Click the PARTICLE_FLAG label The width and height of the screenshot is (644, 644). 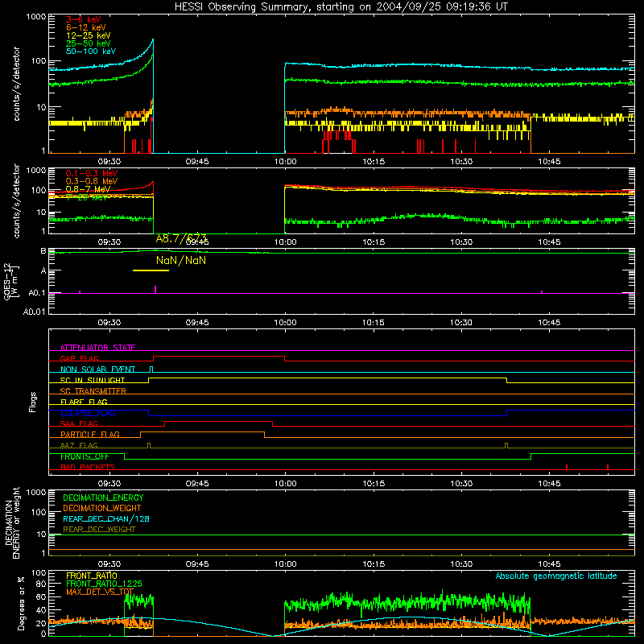(90, 435)
